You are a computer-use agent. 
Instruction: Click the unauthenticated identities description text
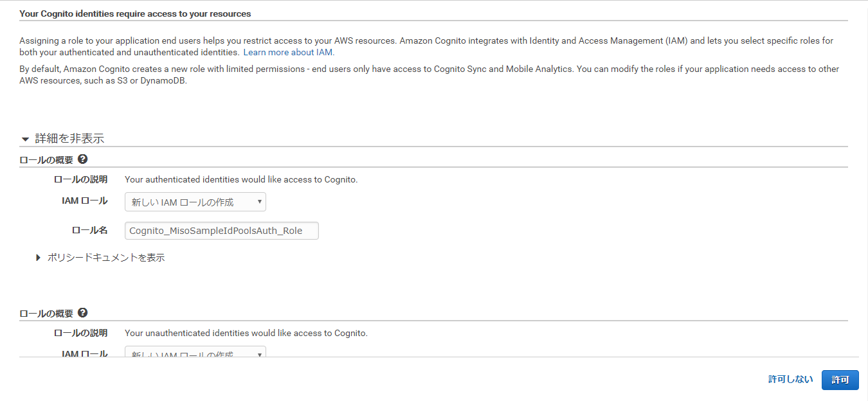tap(246, 333)
